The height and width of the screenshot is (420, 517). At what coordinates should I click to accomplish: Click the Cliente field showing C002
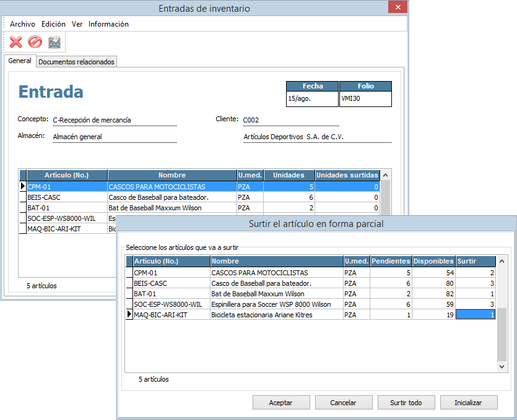(290, 121)
